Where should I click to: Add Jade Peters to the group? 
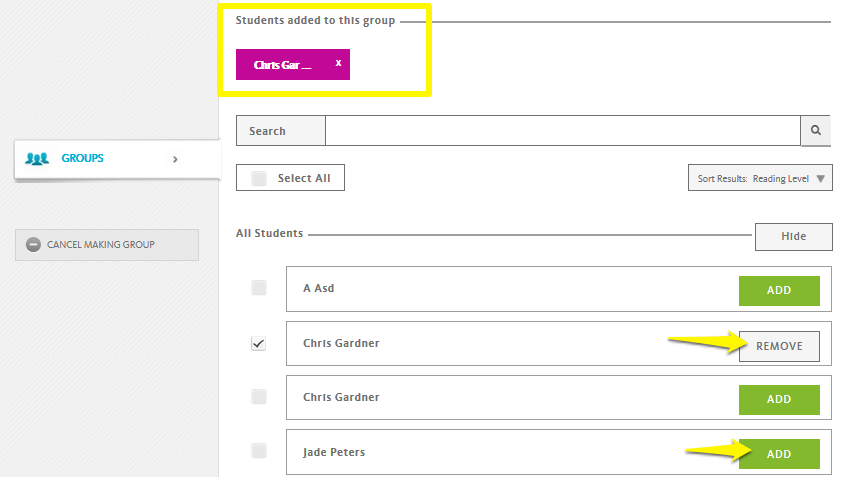779,454
